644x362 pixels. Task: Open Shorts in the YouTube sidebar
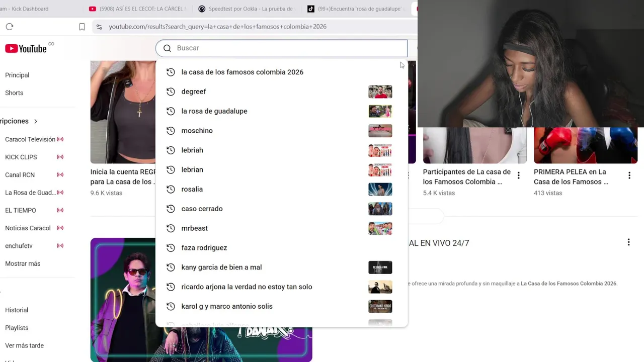click(x=14, y=93)
